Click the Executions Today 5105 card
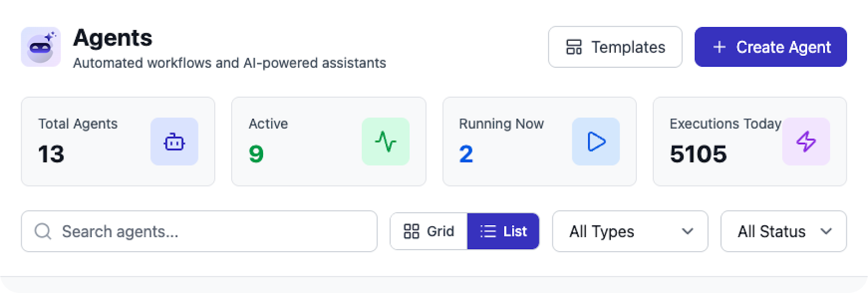 coord(750,142)
